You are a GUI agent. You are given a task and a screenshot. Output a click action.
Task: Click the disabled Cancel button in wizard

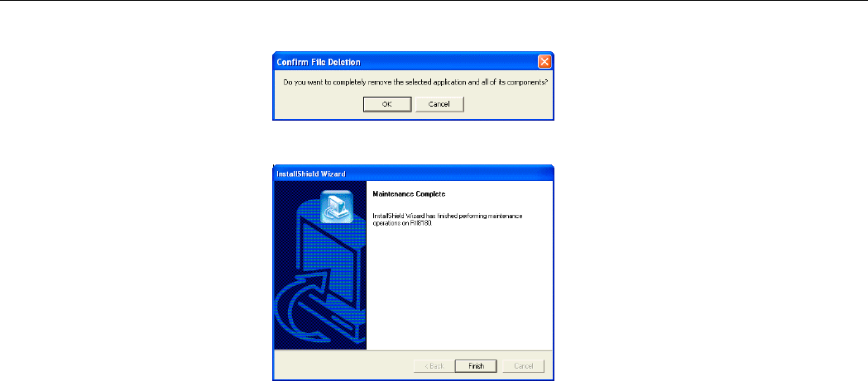pyautogui.click(x=523, y=366)
